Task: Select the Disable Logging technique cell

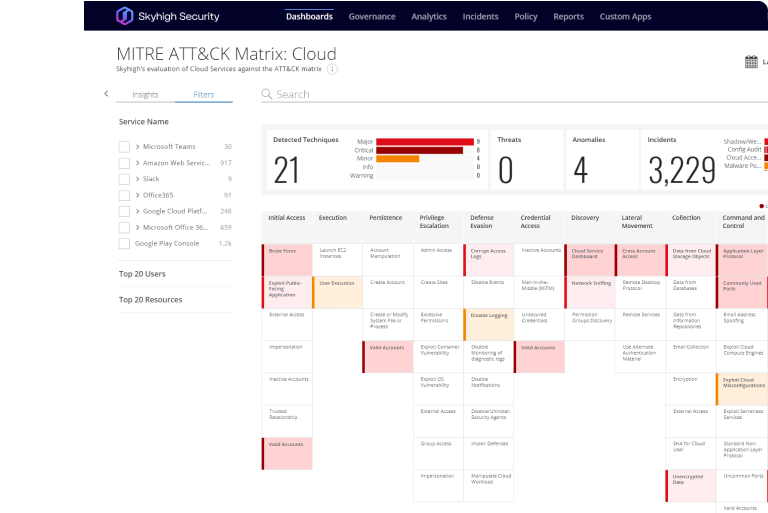Action: coord(489,324)
